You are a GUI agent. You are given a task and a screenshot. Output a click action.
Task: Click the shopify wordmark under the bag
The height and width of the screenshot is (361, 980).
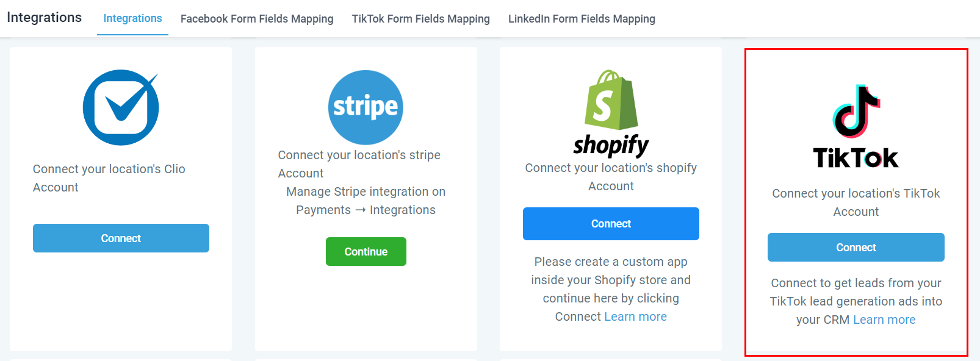coord(611,145)
